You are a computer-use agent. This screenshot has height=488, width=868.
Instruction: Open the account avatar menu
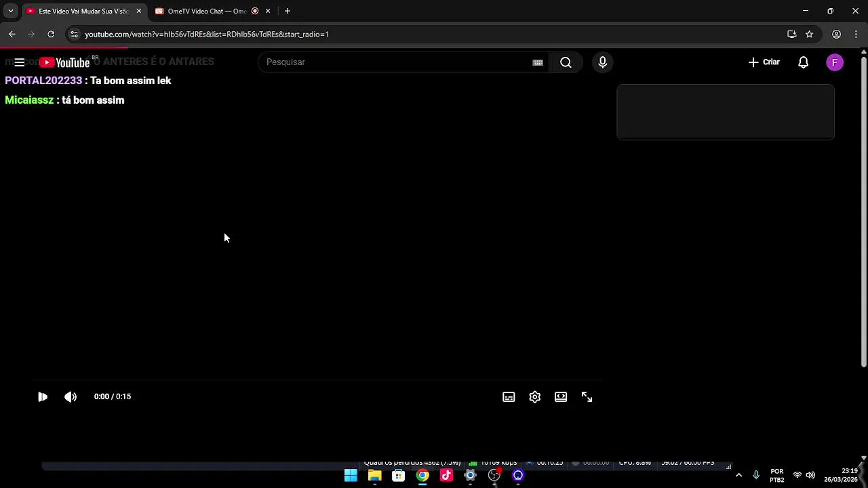coord(835,62)
